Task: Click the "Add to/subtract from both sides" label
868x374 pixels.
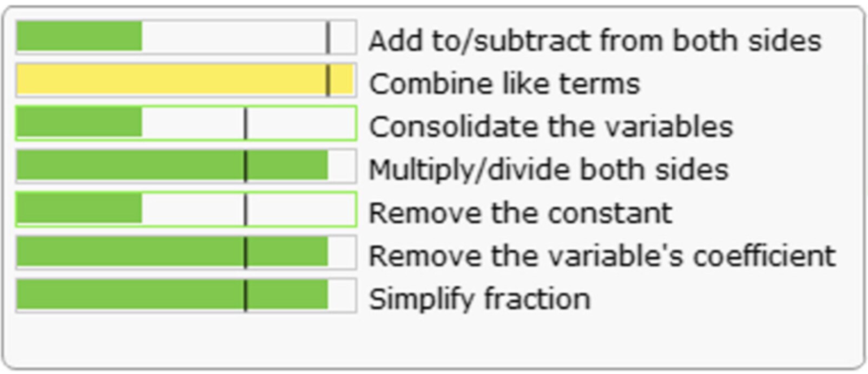Action: (595, 41)
